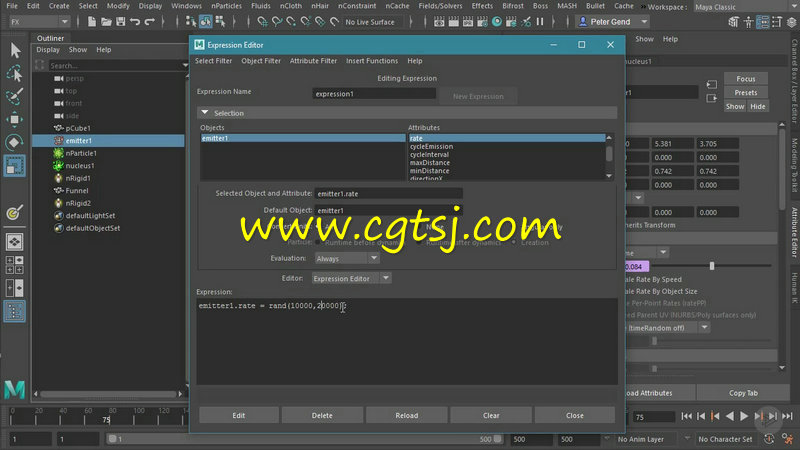
Task: Click select by hierarchy icon
Action: 191,21
